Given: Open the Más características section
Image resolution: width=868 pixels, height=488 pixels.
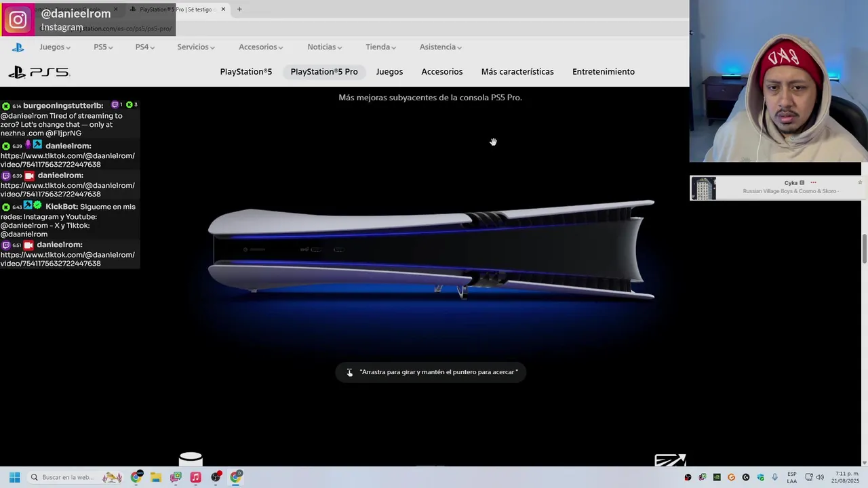Looking at the screenshot, I should [517, 72].
